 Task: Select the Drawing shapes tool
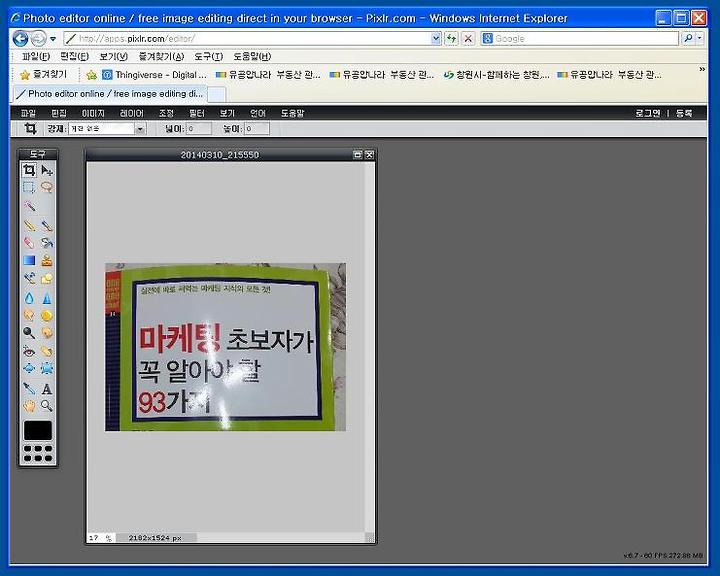coord(47,278)
